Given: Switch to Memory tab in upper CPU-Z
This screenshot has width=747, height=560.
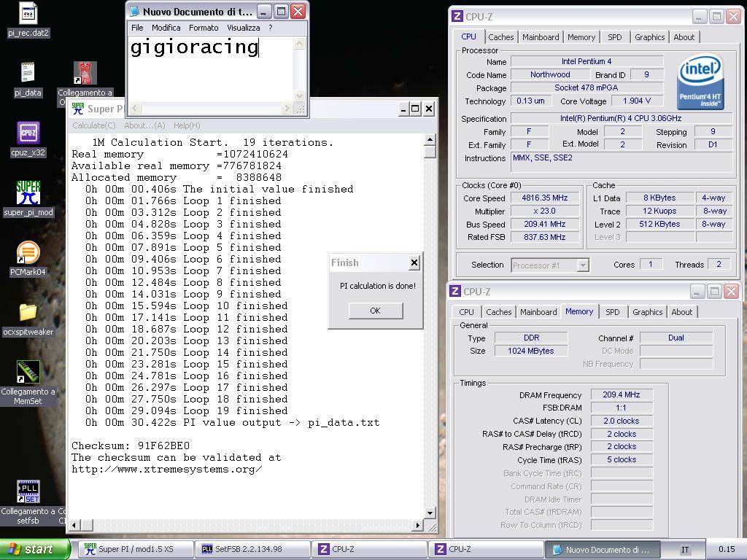Looking at the screenshot, I should tap(581, 37).
